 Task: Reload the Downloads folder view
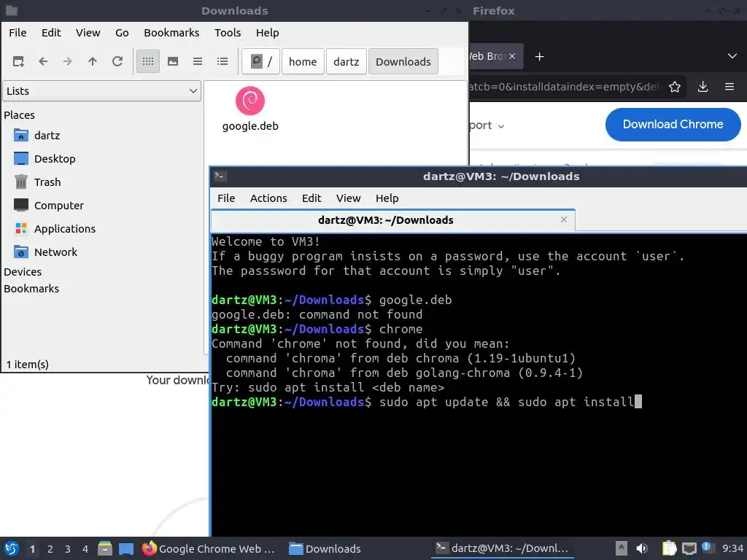pyautogui.click(x=117, y=61)
